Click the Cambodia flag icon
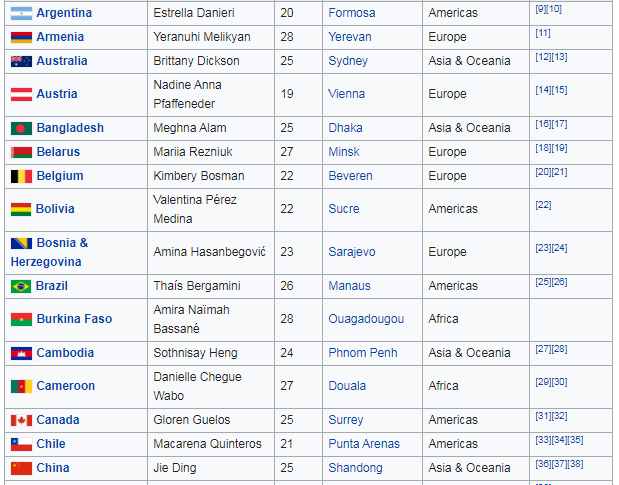This screenshot has height=485, width=619. pos(21,353)
